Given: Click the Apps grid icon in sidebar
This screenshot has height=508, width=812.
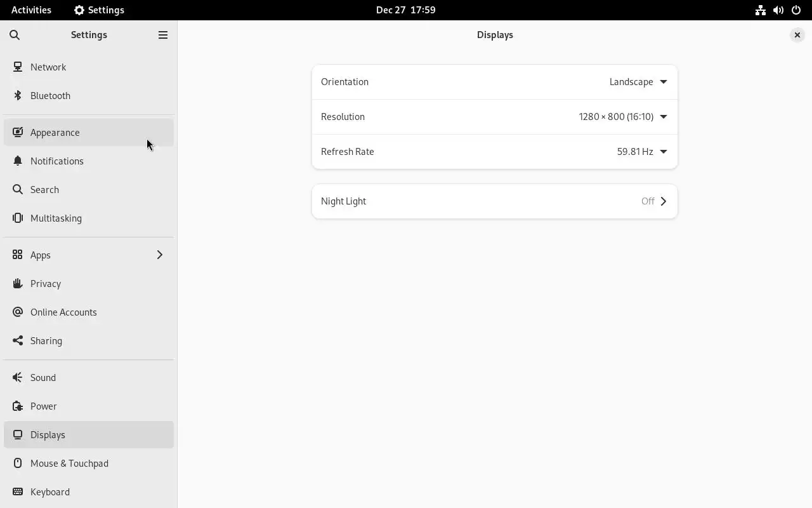Looking at the screenshot, I should [18, 255].
